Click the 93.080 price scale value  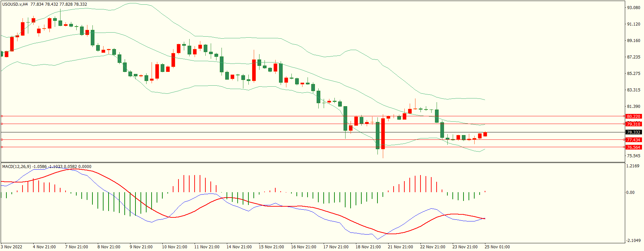[x=634, y=8]
